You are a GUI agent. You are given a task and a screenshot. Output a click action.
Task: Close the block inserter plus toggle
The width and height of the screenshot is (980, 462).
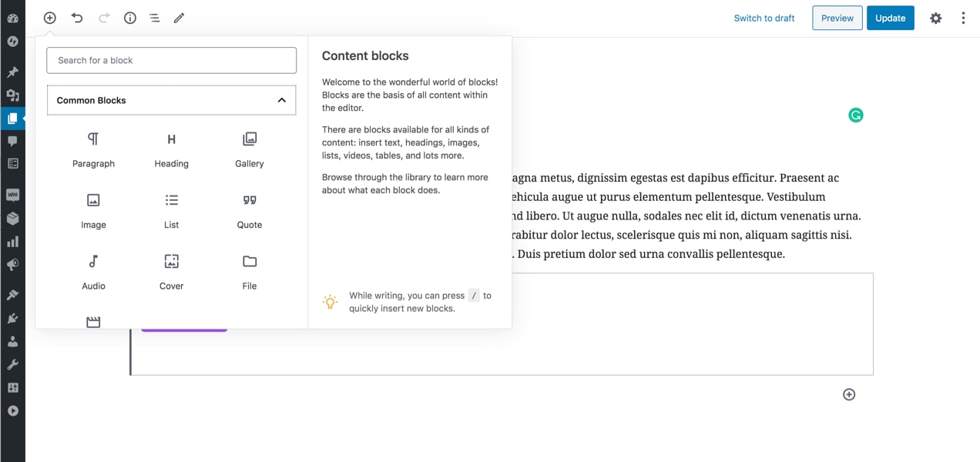coord(49,18)
